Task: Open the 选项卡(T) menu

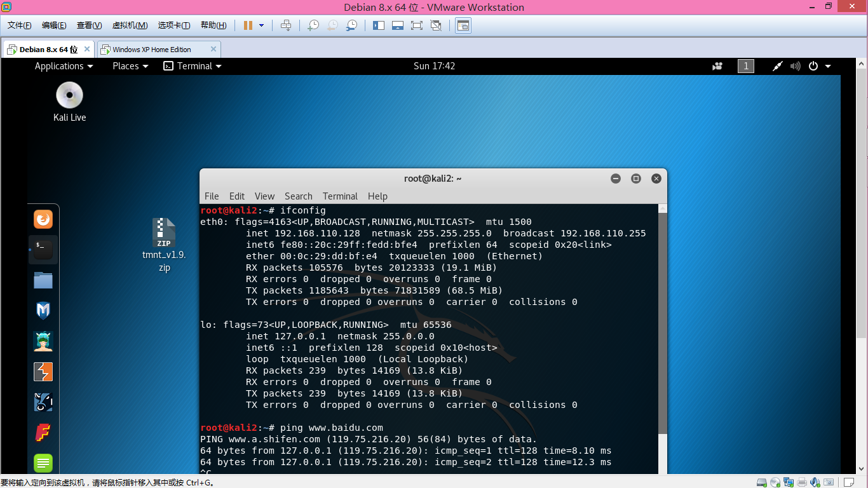Action: (x=174, y=25)
